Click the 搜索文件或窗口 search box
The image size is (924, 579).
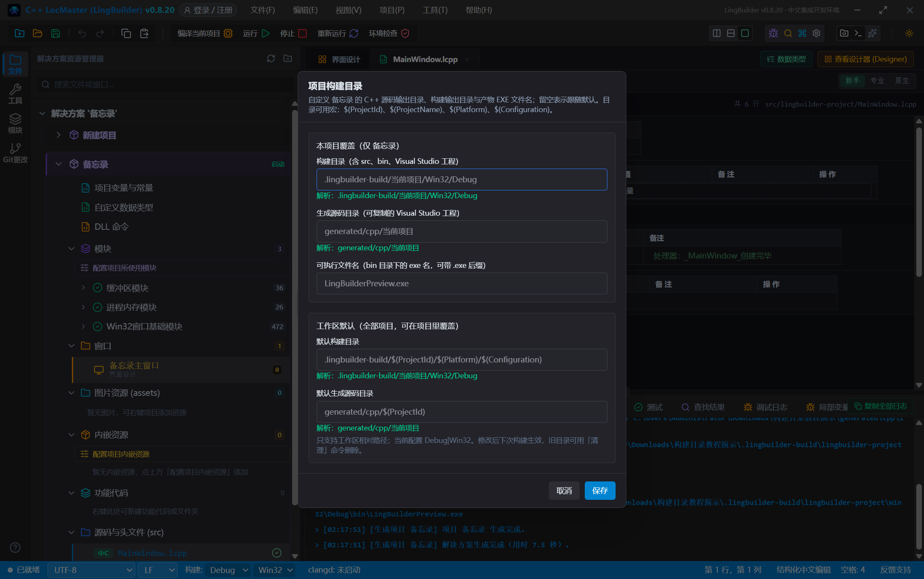coord(165,85)
